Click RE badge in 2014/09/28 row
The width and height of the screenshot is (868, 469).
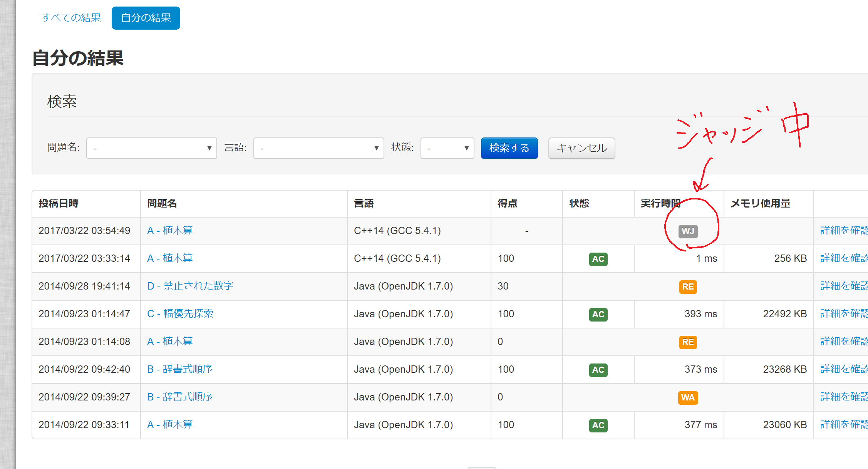[x=688, y=286]
